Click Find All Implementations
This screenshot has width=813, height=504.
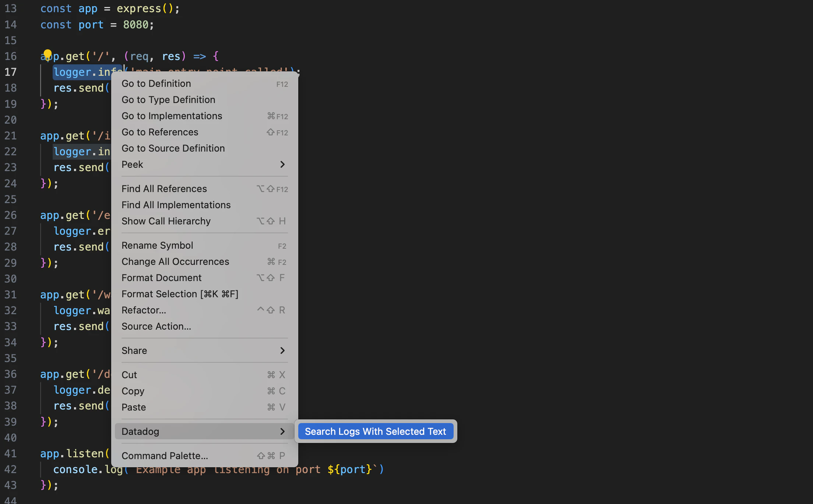tap(176, 205)
